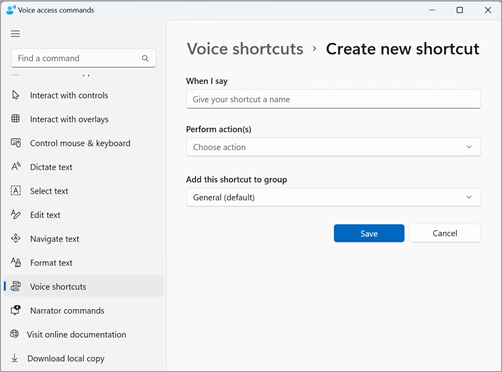The width and height of the screenshot is (502, 372).
Task: Click the Voice access app icon in title bar
Action: click(x=11, y=10)
